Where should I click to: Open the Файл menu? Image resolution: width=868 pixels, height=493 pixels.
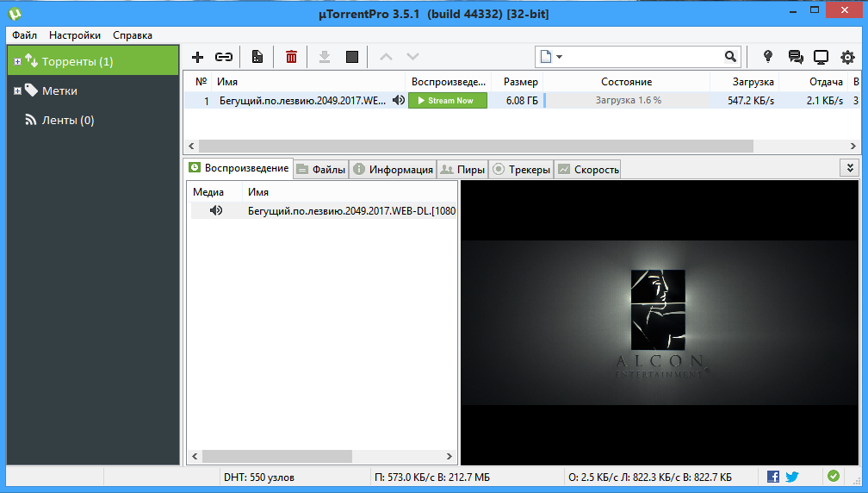[x=24, y=34]
